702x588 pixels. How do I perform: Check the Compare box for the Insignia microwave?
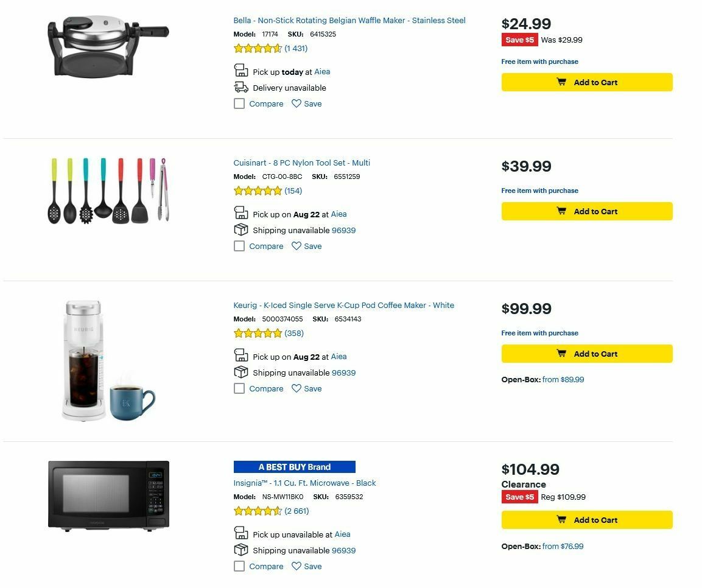(x=239, y=566)
